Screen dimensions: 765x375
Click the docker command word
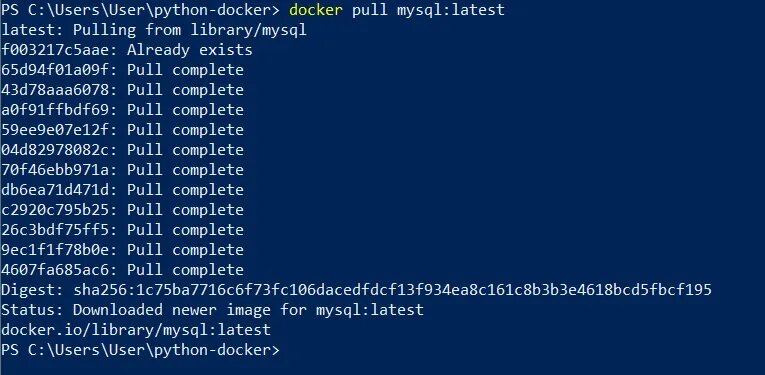coord(316,10)
